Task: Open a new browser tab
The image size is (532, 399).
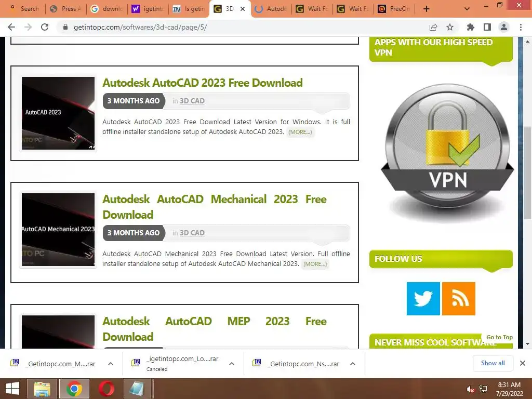Action: (427, 9)
